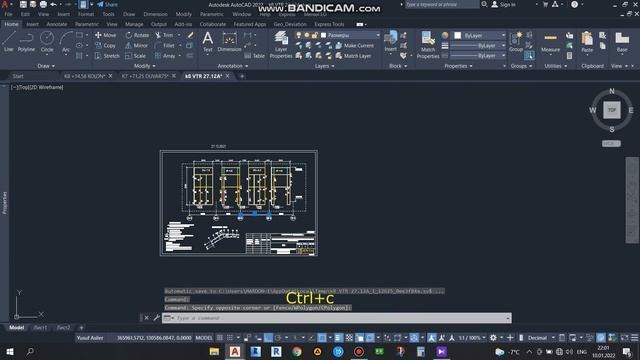The height and width of the screenshot is (360, 640).
Task: Add a new drawing tab with plus
Action: 242,76
